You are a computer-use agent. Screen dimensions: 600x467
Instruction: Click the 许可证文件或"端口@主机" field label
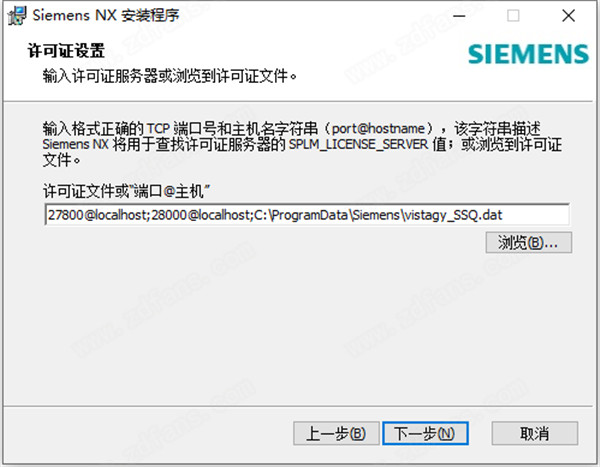127,191
